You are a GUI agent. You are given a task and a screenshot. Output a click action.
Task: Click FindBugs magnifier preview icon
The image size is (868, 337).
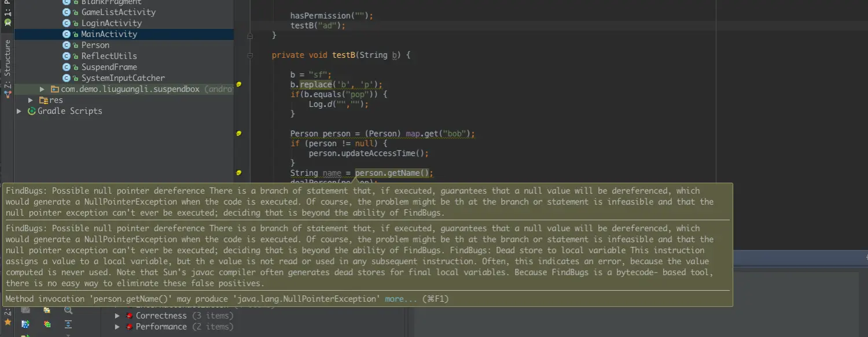[x=68, y=310]
